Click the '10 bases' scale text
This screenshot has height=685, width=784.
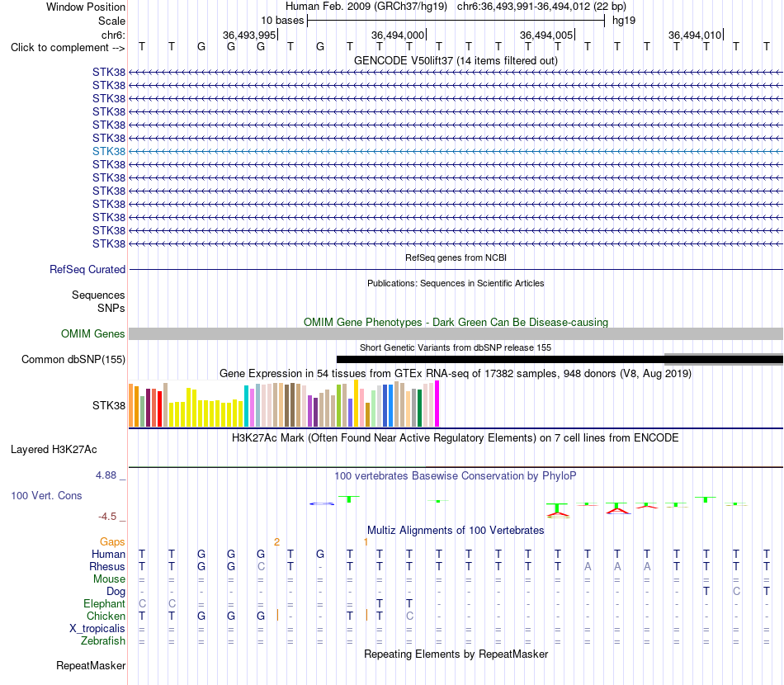[282, 21]
